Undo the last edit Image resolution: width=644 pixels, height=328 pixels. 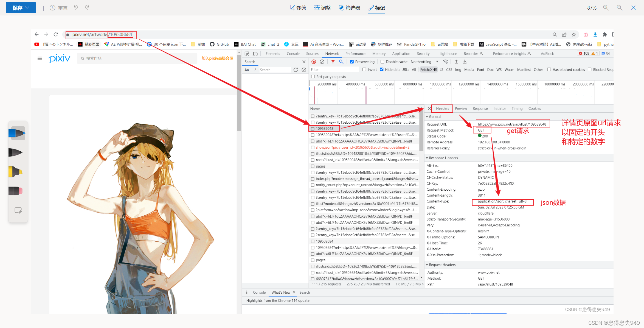click(76, 8)
